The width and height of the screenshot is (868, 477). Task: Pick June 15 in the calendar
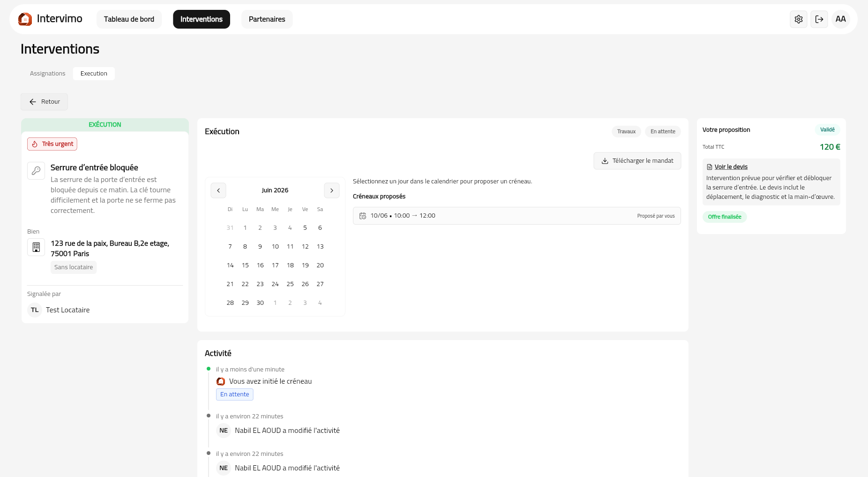click(245, 265)
